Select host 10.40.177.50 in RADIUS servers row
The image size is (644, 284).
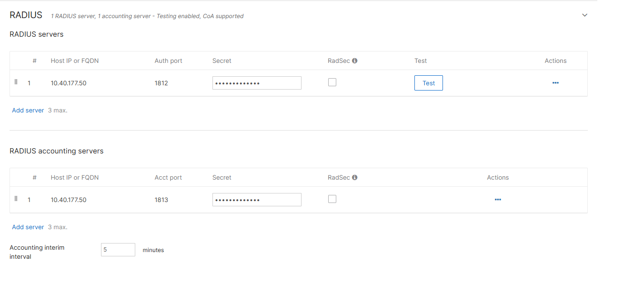[69, 83]
